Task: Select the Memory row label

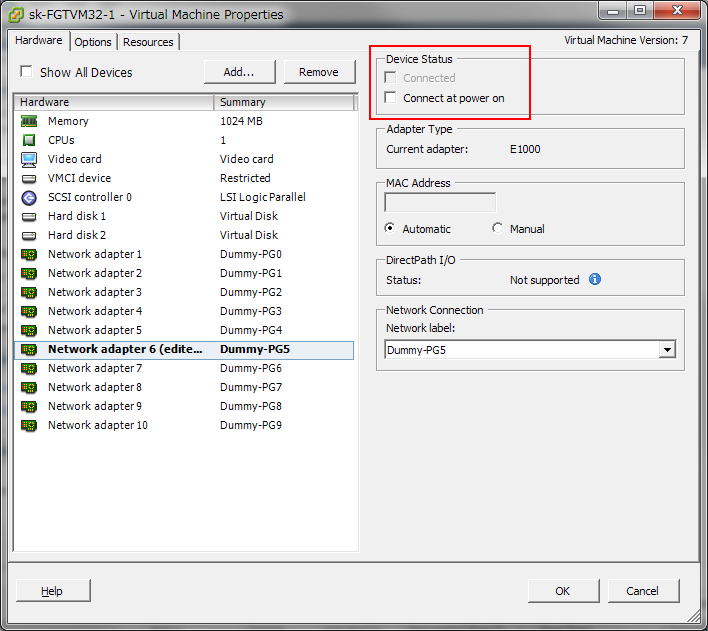Action: coord(68,121)
